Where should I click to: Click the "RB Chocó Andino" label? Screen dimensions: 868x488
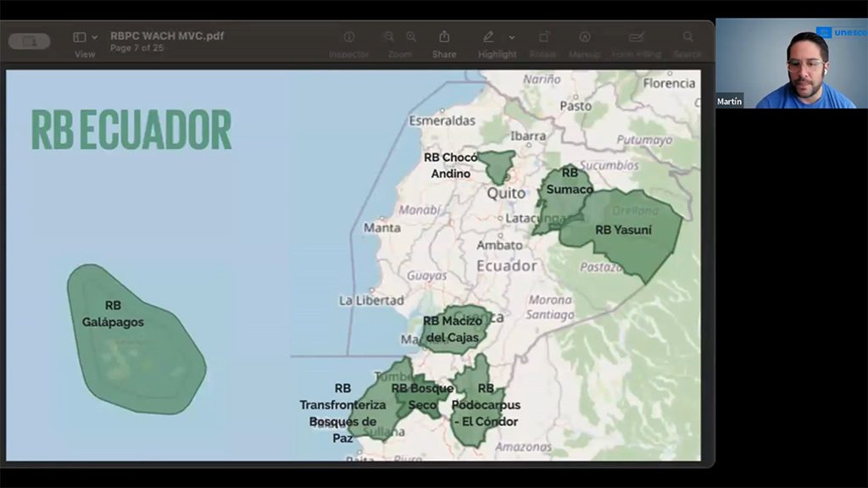(x=451, y=165)
